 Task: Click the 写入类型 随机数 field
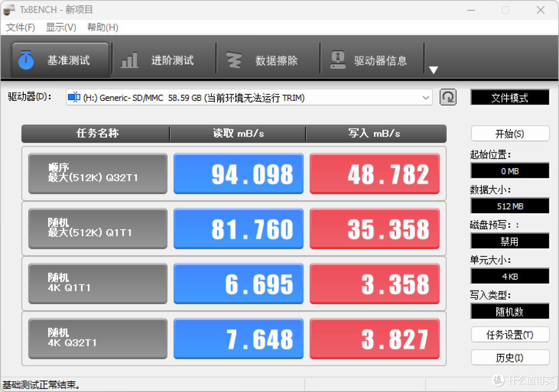tap(510, 311)
